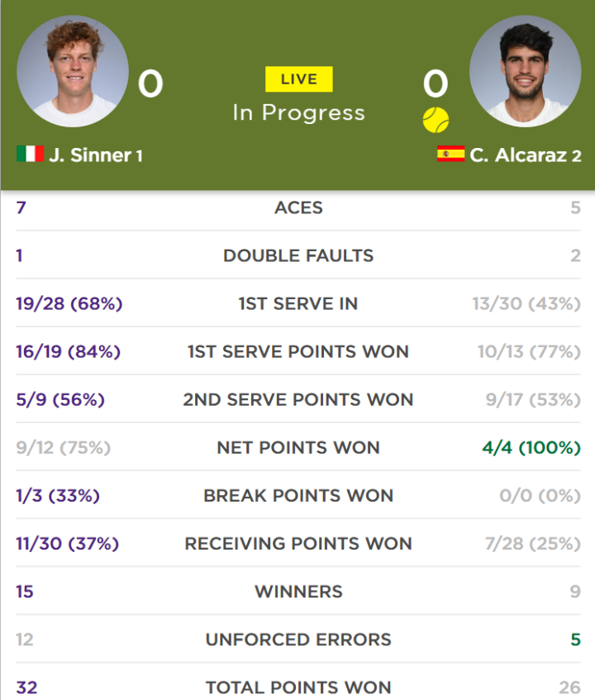Click the Italian flag icon

pyautogui.click(x=30, y=154)
